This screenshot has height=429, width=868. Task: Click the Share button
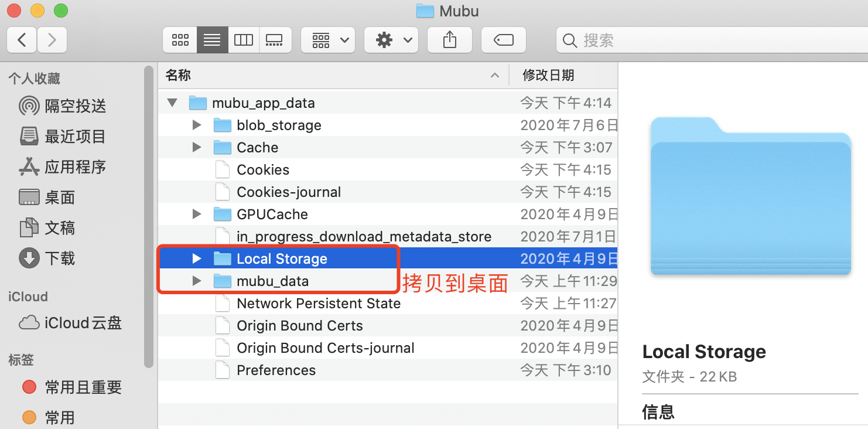click(449, 40)
